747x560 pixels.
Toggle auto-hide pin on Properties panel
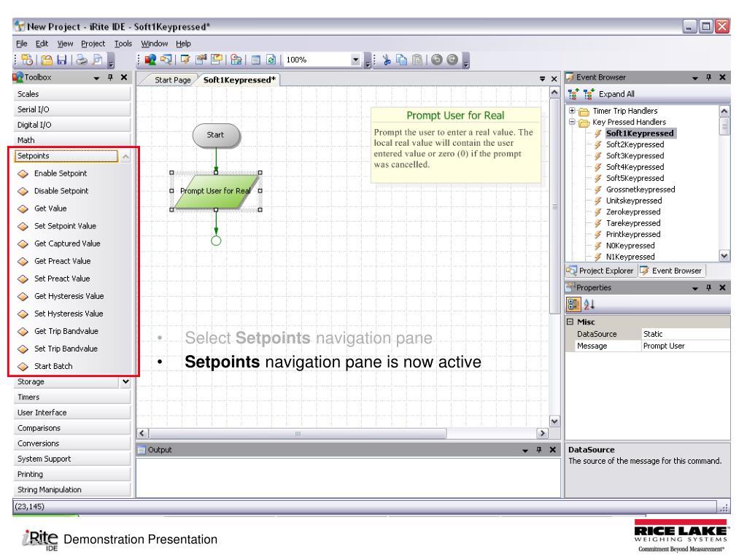(708, 287)
